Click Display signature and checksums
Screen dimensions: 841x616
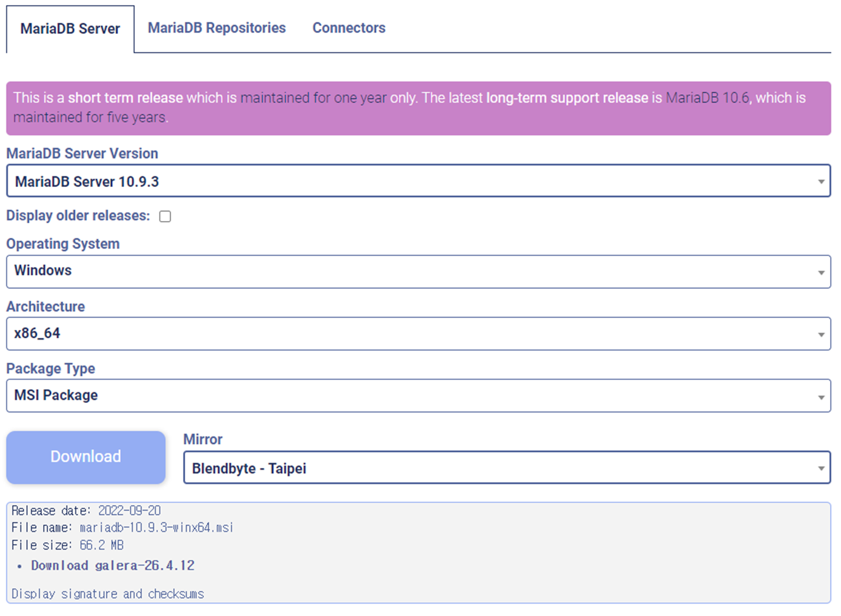108,594
